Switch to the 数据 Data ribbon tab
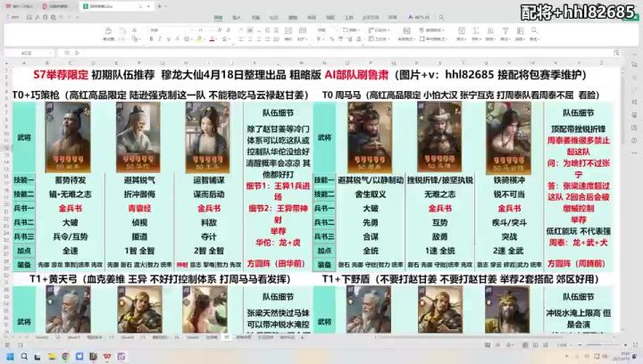Image resolution: width=643 pixels, height=364 pixels. [293, 18]
